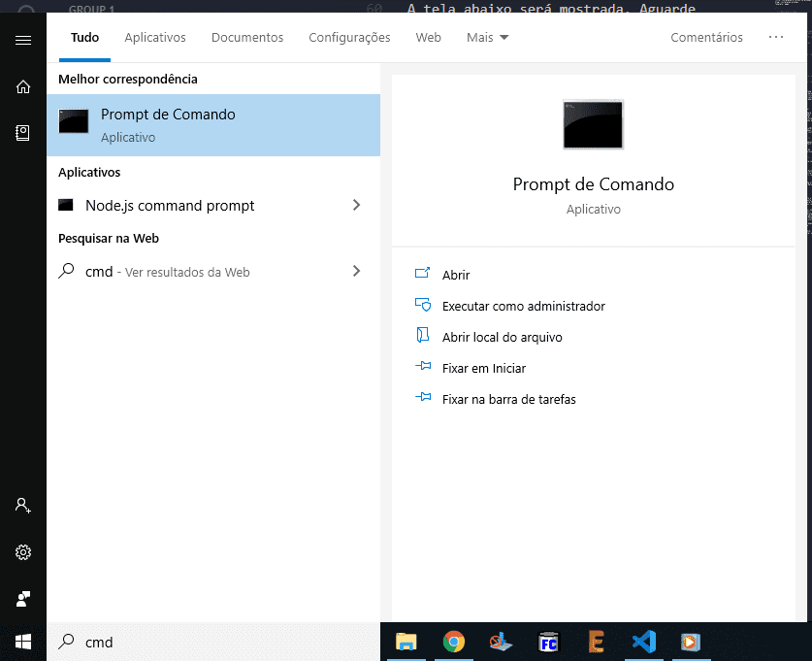This screenshot has height=661, width=812.
Task: Click the Prompt de Comando icon in best match
Action: point(74,120)
